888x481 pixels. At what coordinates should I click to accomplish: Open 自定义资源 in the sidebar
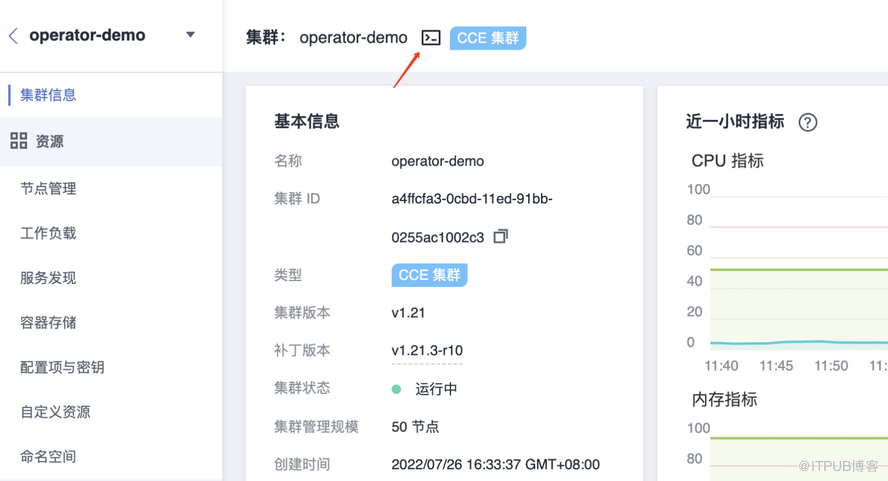pos(56,412)
